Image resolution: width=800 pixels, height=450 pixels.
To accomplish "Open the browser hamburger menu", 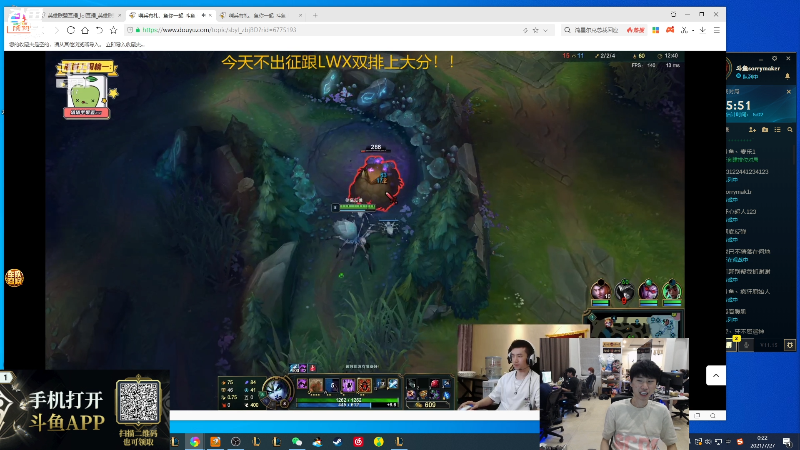I will (716, 30).
